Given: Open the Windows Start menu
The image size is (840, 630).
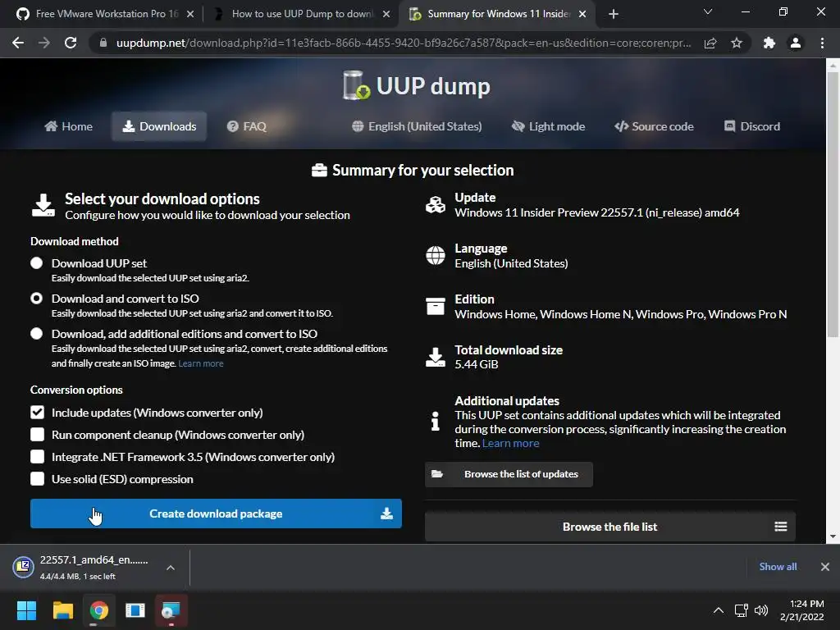Looking at the screenshot, I should coord(26,610).
